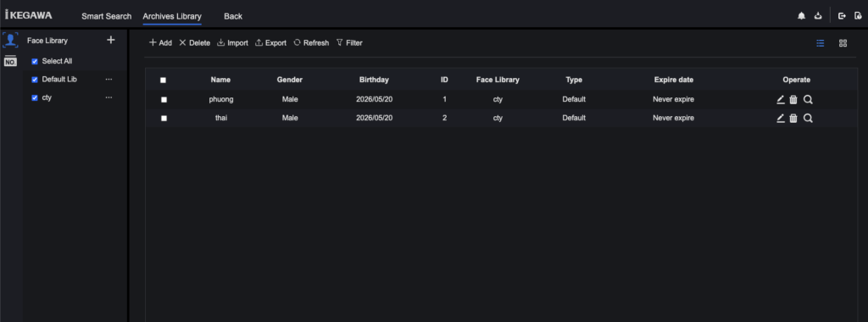Click the Default Lib label
868x322 pixels.
pos(59,79)
